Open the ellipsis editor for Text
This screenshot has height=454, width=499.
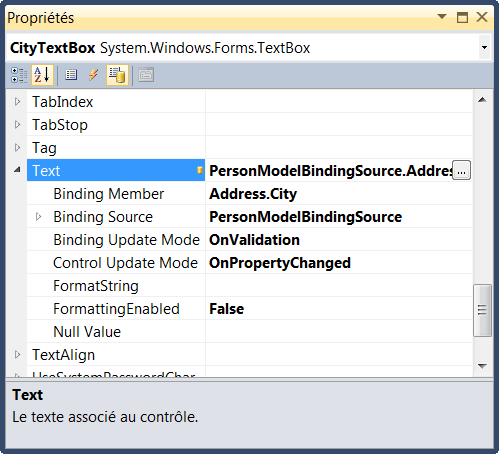461,170
